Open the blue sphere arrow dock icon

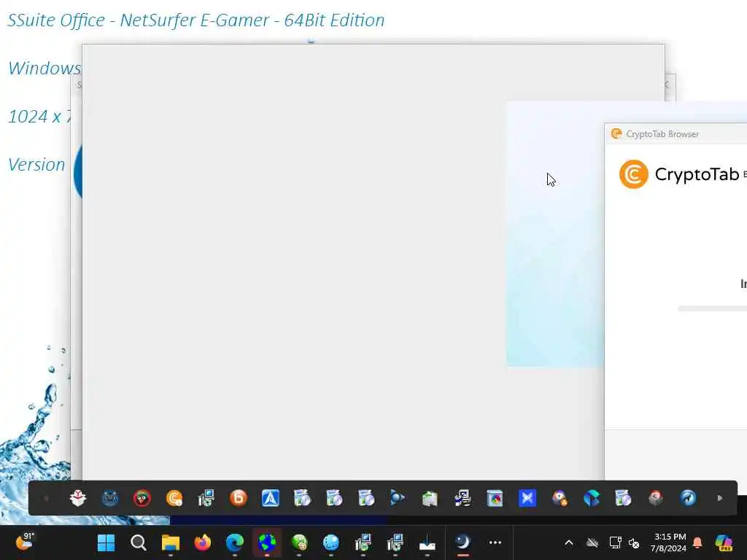tap(688, 498)
